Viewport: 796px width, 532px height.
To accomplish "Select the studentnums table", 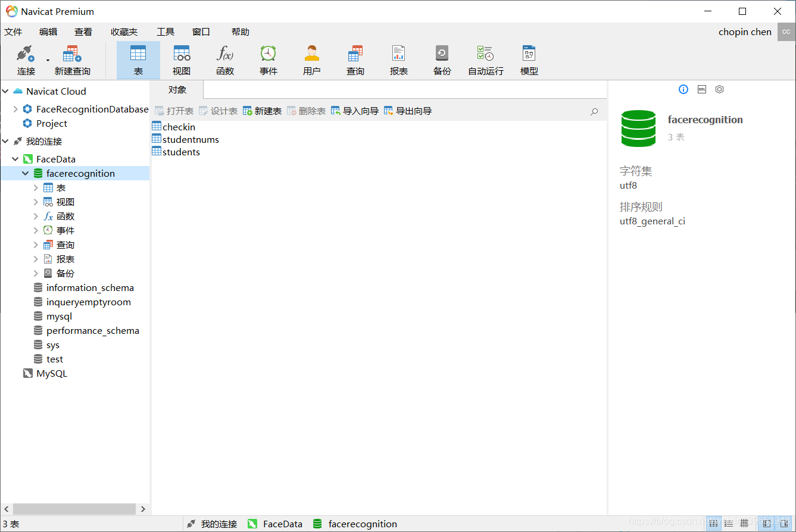I will [x=185, y=139].
